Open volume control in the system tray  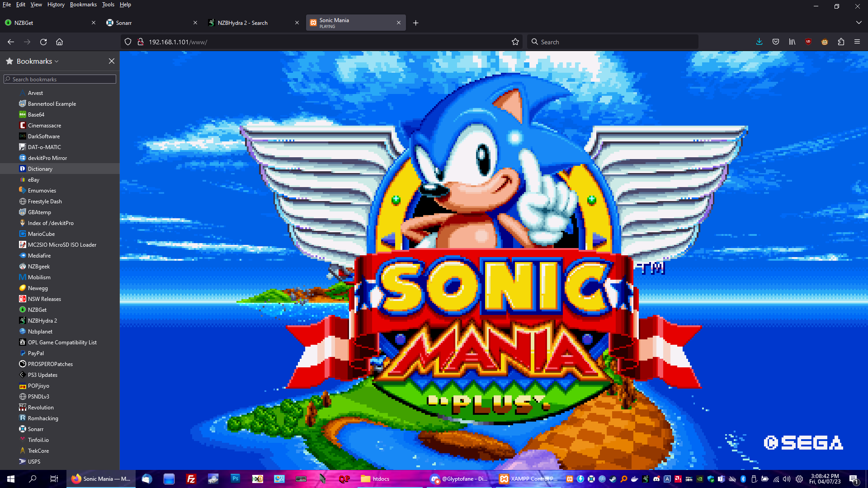[787, 479]
